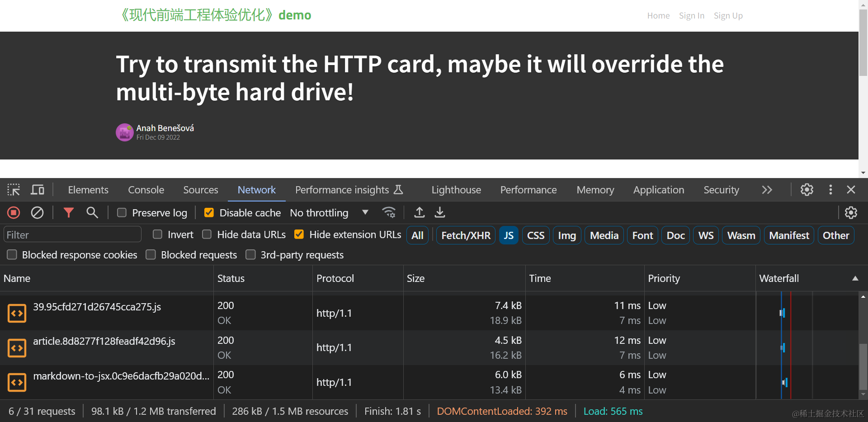Click the red filter funnel icon
The height and width of the screenshot is (422, 868).
(68, 212)
